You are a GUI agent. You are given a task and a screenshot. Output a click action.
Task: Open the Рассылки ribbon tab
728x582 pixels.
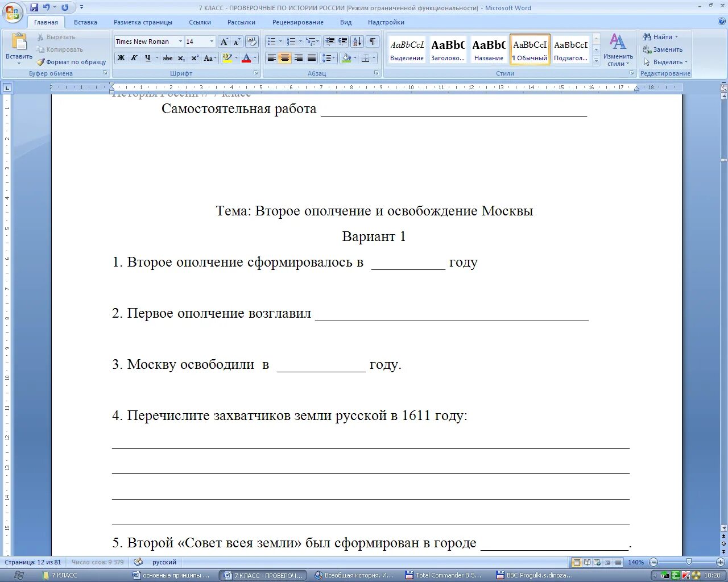(x=241, y=22)
